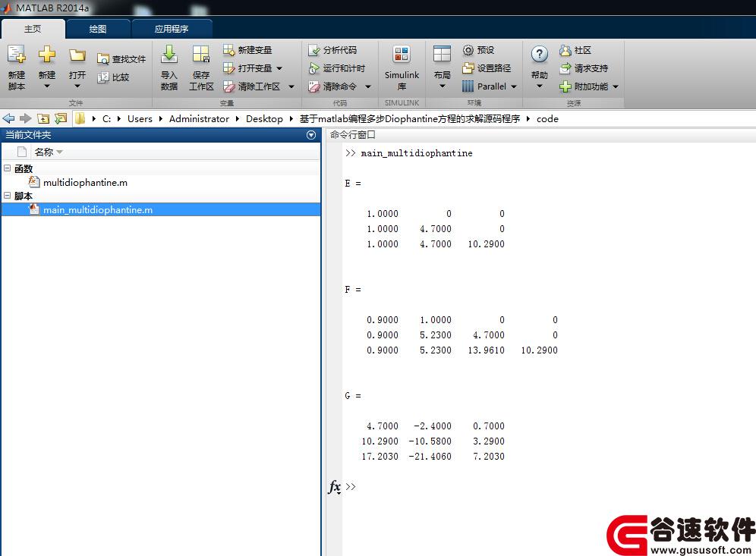The height and width of the screenshot is (556, 756).
Task: Expand Clear Workspace (清除工作区) dropdown arrow
Action: pos(291,86)
